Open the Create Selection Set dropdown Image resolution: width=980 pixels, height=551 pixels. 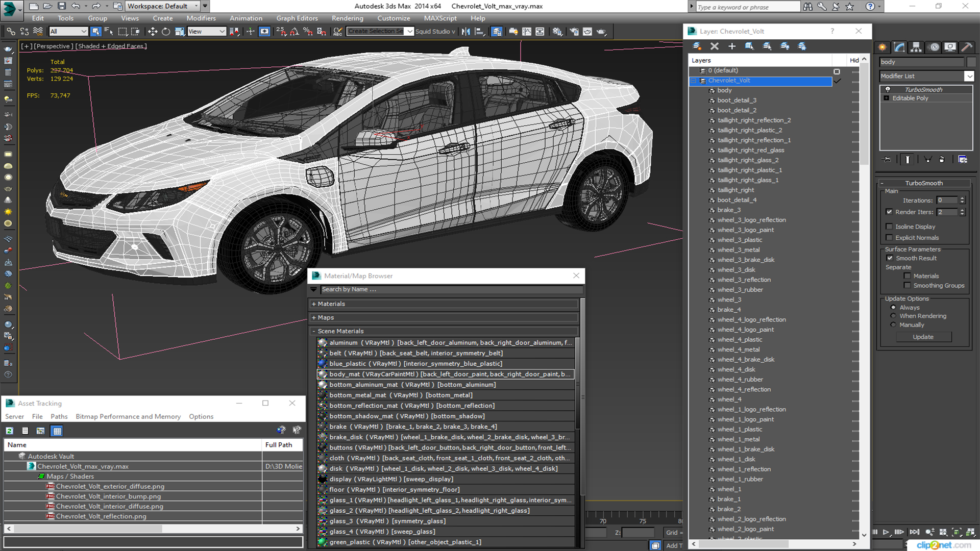[x=409, y=32]
